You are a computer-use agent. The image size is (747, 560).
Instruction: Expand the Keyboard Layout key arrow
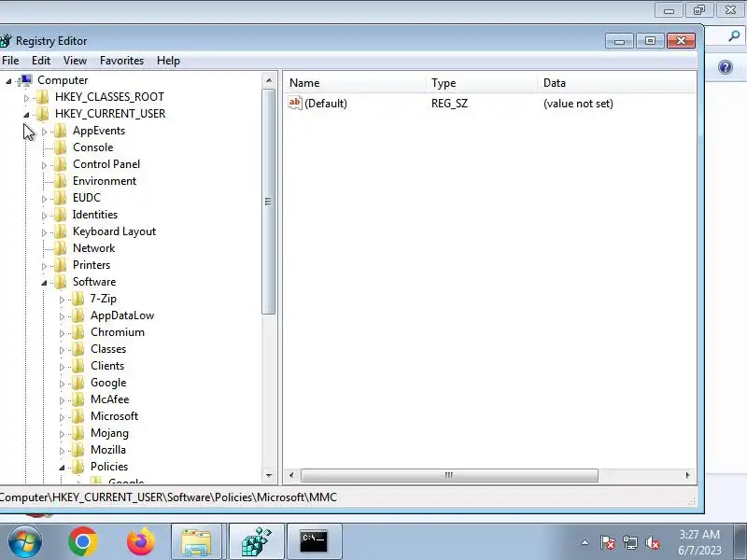tap(44, 232)
